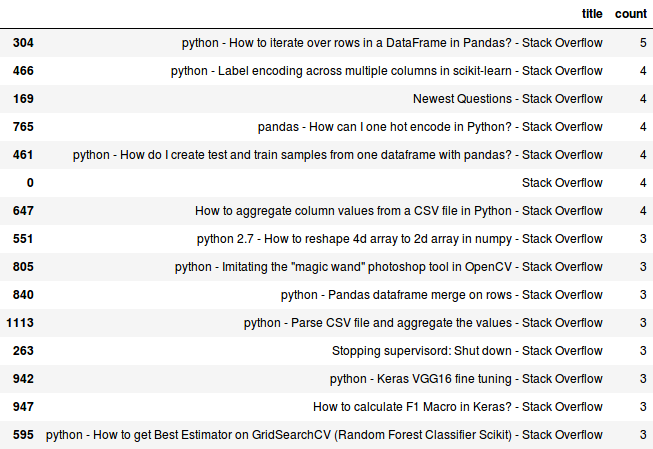The image size is (653, 449).
Task: Click title about magic wand photoshop tool in OpenCV
Action: [389, 267]
